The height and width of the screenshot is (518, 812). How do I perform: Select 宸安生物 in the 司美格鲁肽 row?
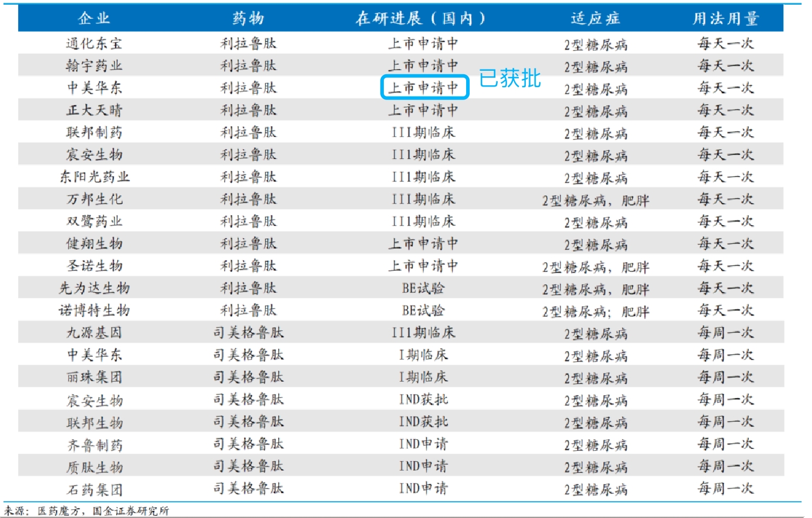94,400
